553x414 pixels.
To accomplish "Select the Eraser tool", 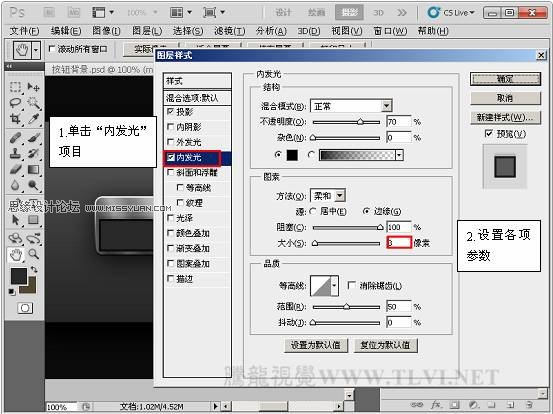I will click(x=15, y=170).
